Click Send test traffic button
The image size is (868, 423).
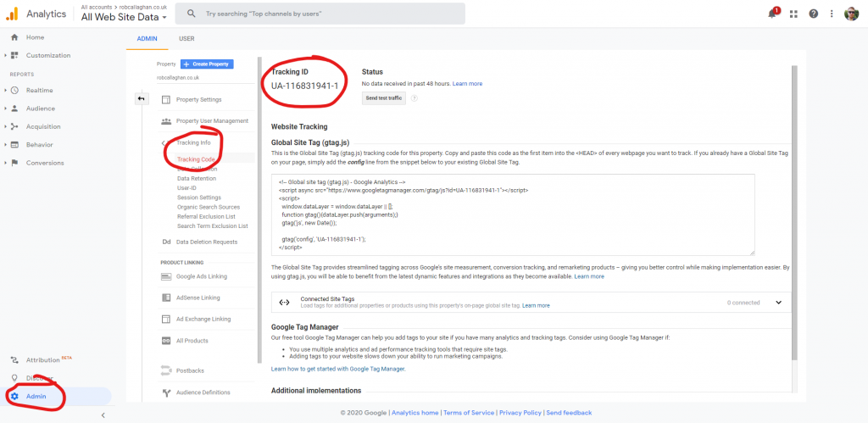click(x=384, y=98)
